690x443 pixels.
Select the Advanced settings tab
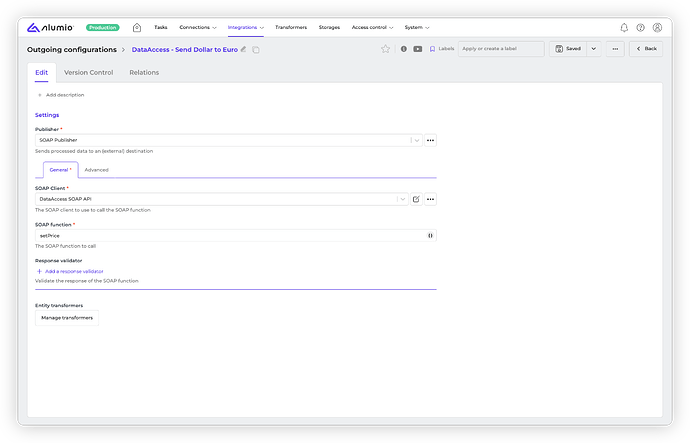click(x=96, y=170)
